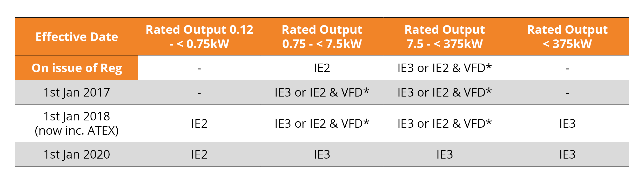Select the rightmost IE3 cell in 2020 row
644x184 pixels.
567,154
